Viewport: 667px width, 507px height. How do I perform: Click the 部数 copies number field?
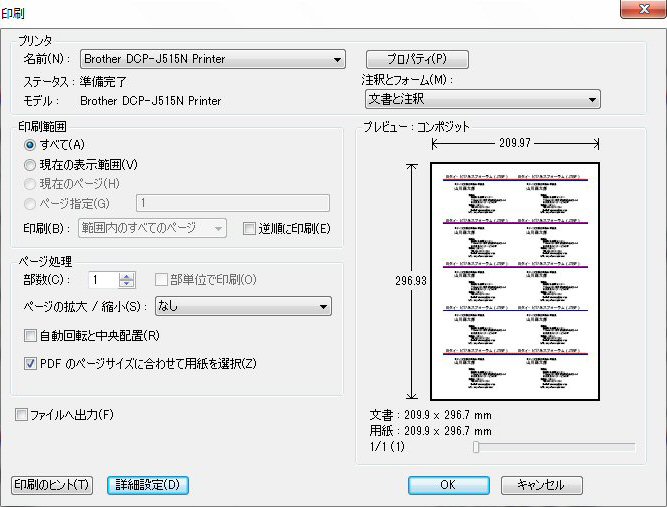pyautogui.click(x=102, y=280)
